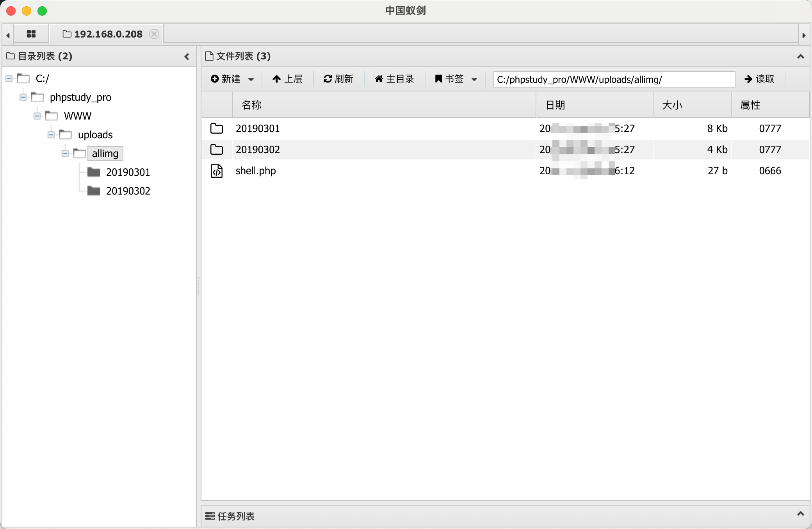
Task: Select the 20190302 folder row
Action: pyautogui.click(x=258, y=150)
